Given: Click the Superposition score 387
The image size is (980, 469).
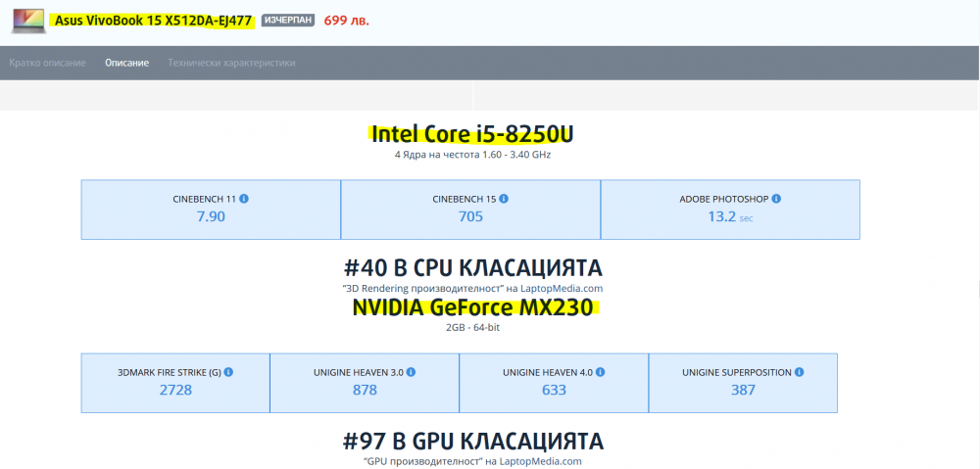Looking at the screenshot, I should 743,390.
